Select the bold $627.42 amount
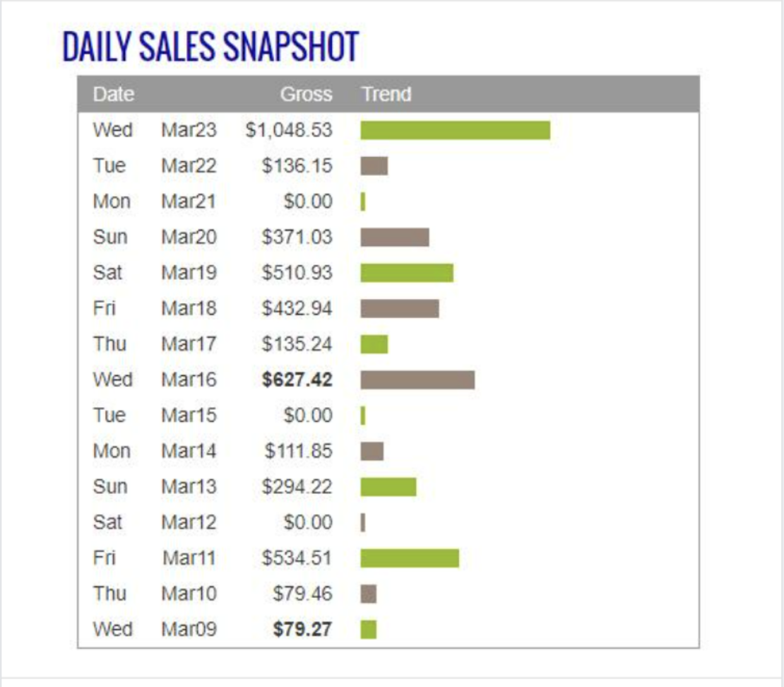784x687 pixels. (297, 380)
